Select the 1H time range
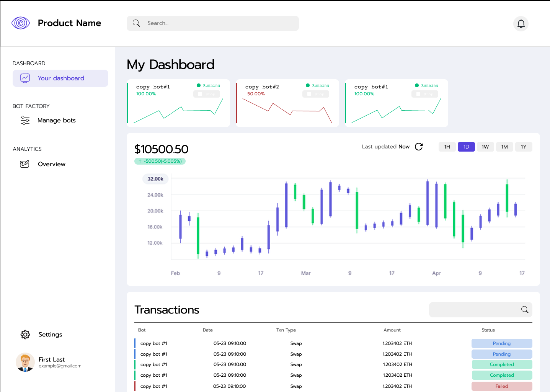Viewport: 550px width, 392px height. point(447,147)
